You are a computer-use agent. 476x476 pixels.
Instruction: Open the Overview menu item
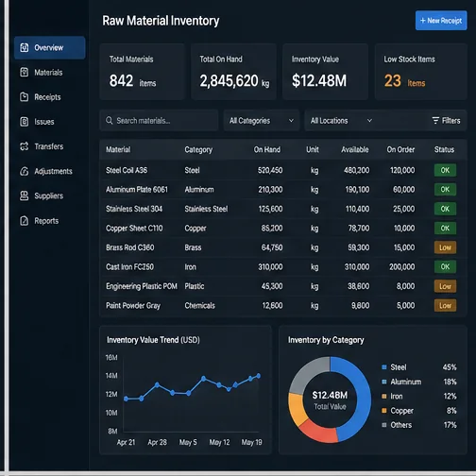pyautogui.click(x=50, y=47)
